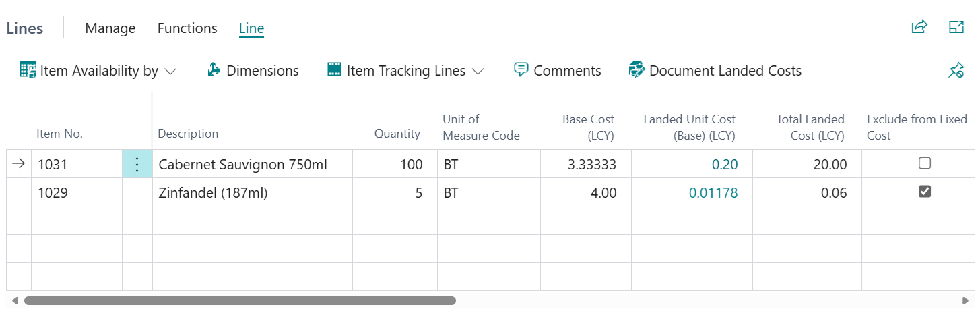Viewport: 980px width, 311px height.
Task: Open the 0.20 Landed Unit Cost link
Action: click(x=725, y=164)
